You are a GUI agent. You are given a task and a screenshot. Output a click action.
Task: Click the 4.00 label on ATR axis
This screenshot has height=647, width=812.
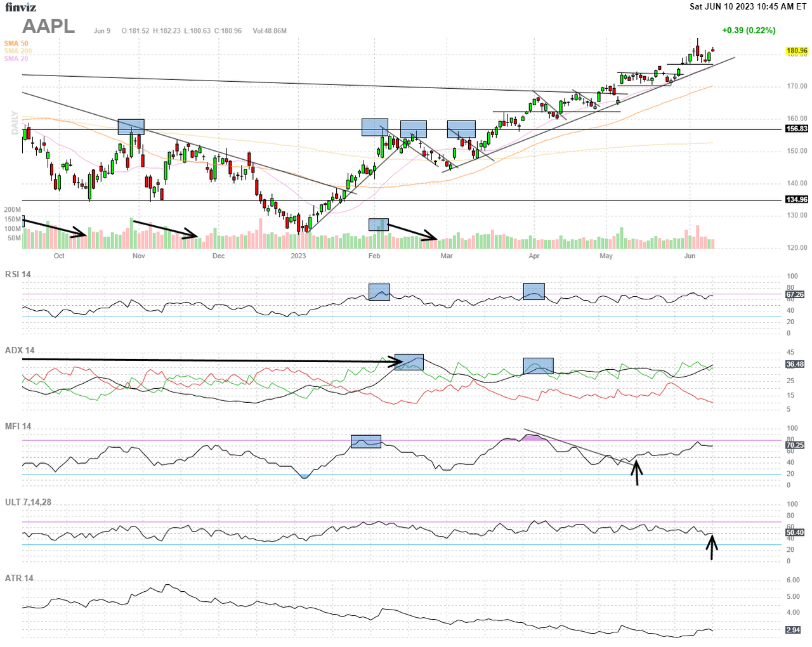tap(793, 613)
